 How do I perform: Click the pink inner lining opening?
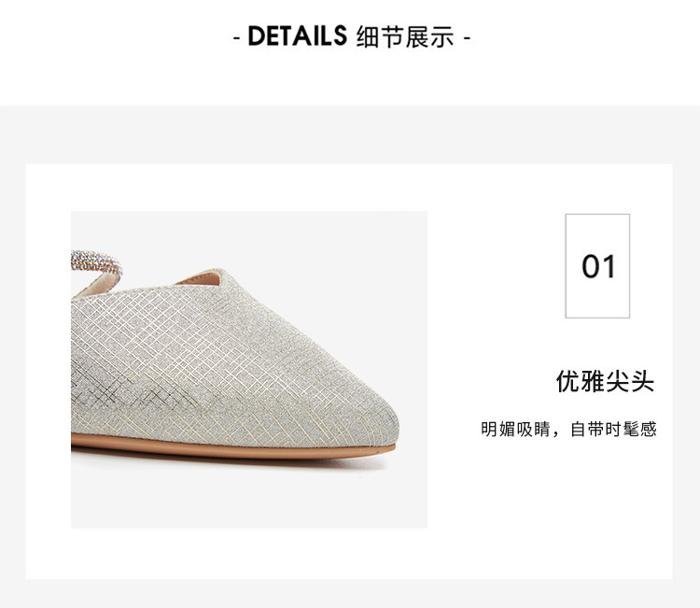(x=198, y=278)
